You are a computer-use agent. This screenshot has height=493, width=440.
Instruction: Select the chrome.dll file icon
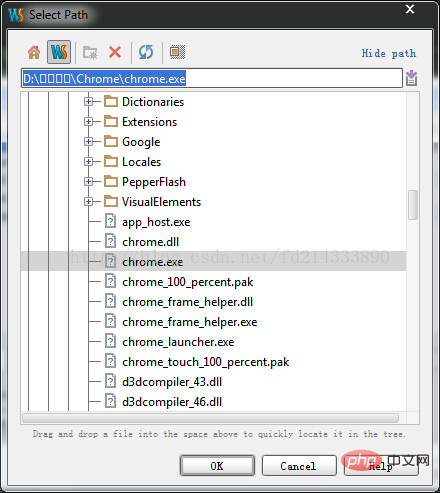[110, 241]
